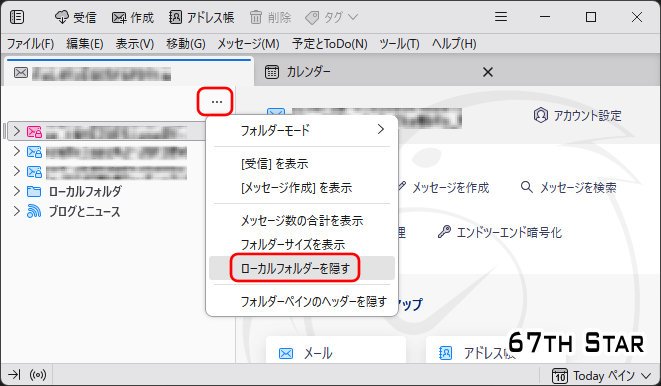The image size is (661, 386).
Task: Switch to the blurred mail tab
Action: [x=128, y=73]
